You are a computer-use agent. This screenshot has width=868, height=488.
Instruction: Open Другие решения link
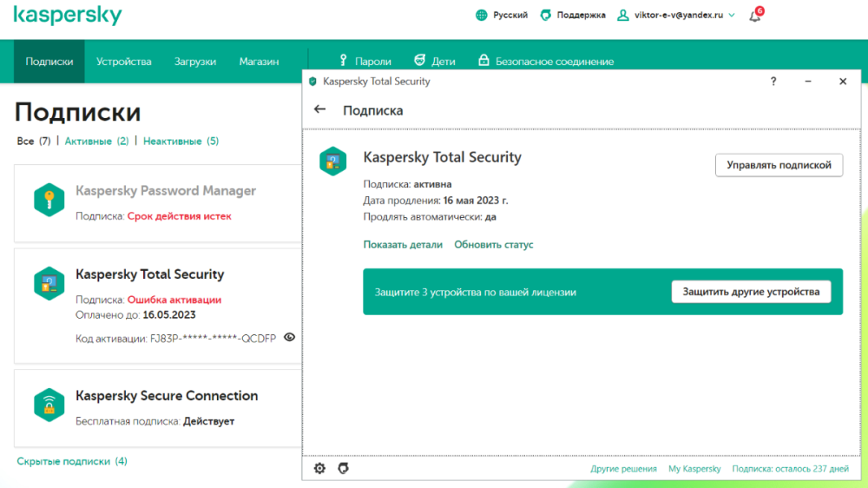[x=623, y=469]
